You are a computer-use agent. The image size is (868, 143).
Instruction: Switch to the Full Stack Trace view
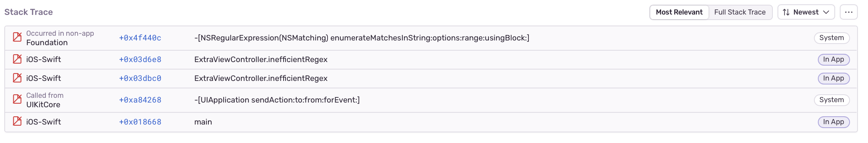[740, 12]
